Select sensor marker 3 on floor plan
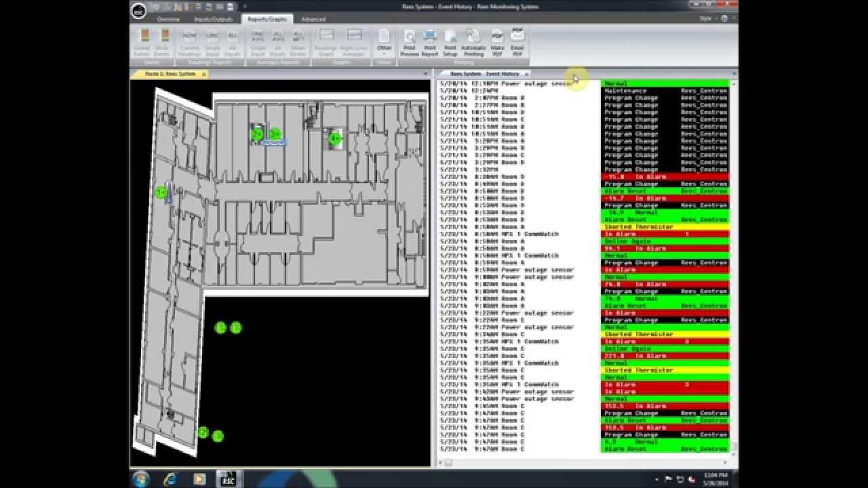This screenshot has height=488, width=868. pyautogui.click(x=275, y=134)
